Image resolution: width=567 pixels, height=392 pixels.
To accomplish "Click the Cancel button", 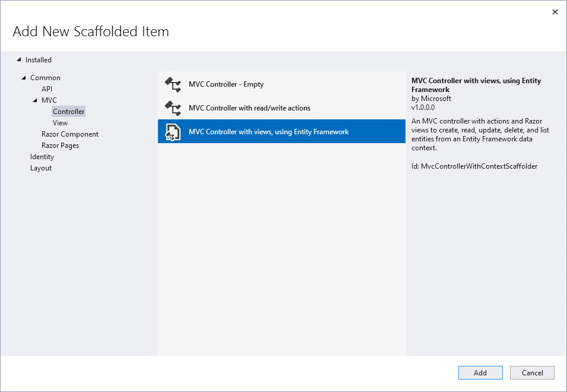I will [532, 373].
